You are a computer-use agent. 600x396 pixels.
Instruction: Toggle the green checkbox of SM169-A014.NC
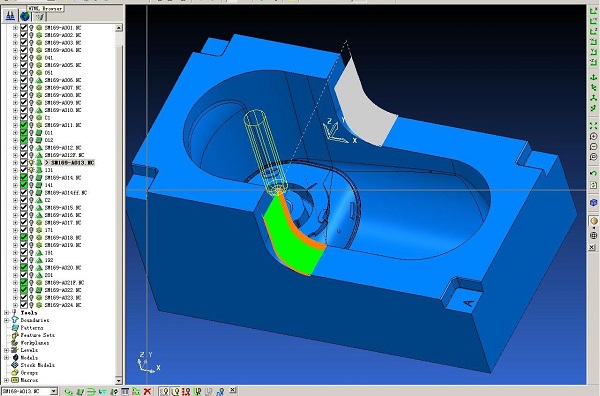[x=24, y=178]
